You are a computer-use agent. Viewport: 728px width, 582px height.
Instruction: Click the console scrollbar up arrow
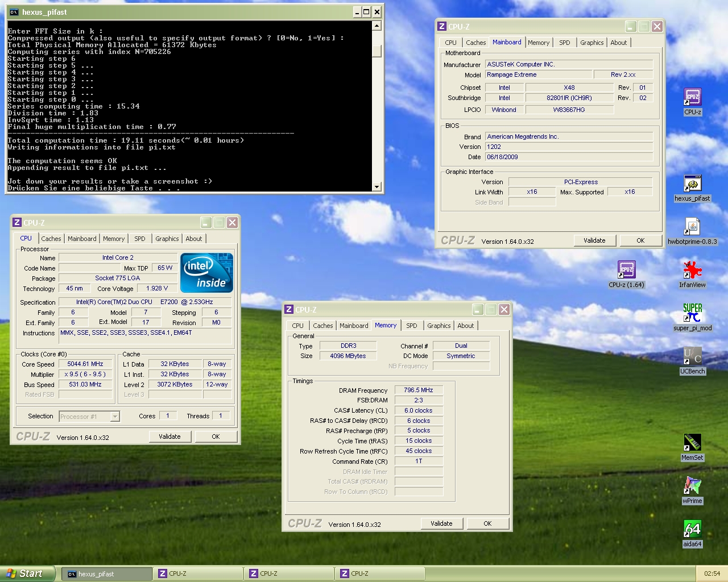pyautogui.click(x=377, y=26)
